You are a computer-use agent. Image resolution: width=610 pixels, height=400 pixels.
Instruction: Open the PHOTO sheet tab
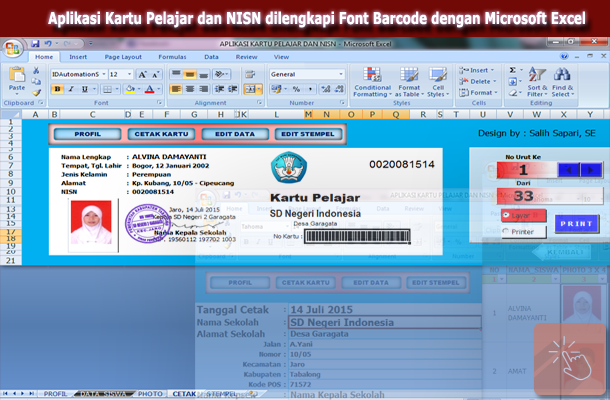[150, 394]
